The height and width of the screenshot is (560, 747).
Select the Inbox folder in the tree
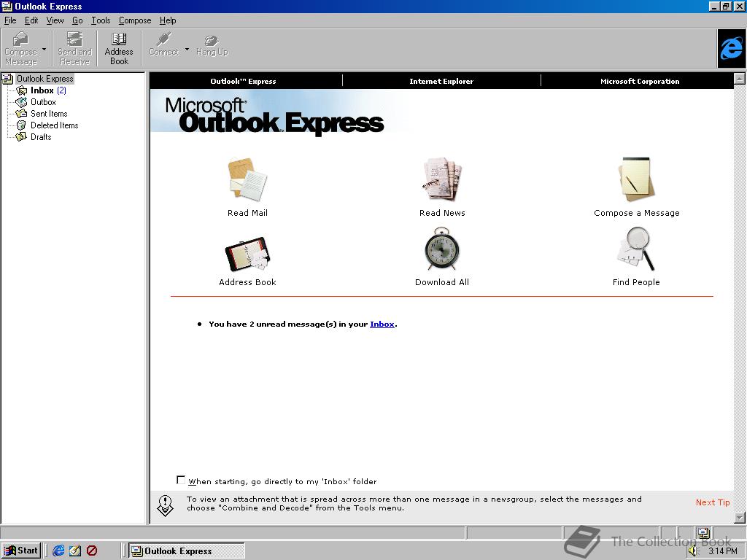pos(42,90)
